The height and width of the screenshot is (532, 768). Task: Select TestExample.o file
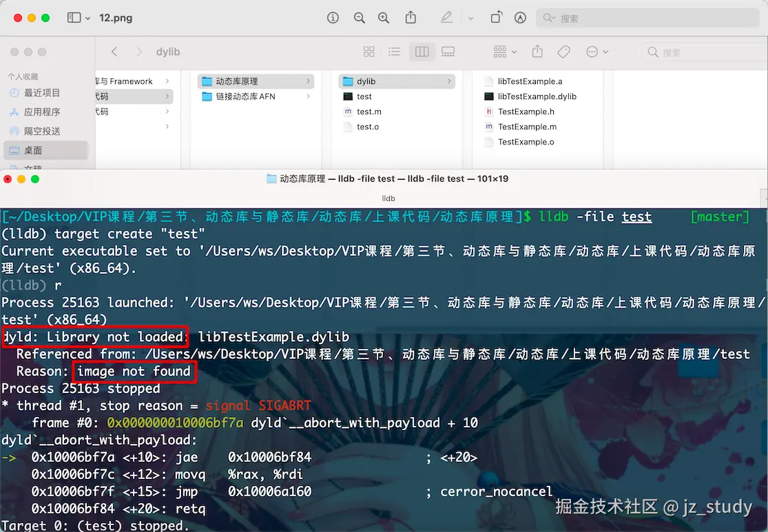[x=526, y=142]
